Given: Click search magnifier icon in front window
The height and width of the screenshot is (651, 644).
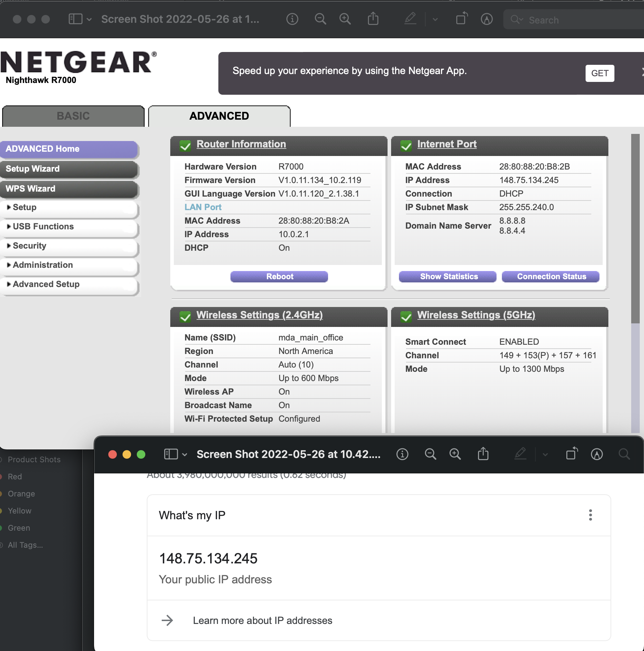Looking at the screenshot, I should (x=624, y=454).
